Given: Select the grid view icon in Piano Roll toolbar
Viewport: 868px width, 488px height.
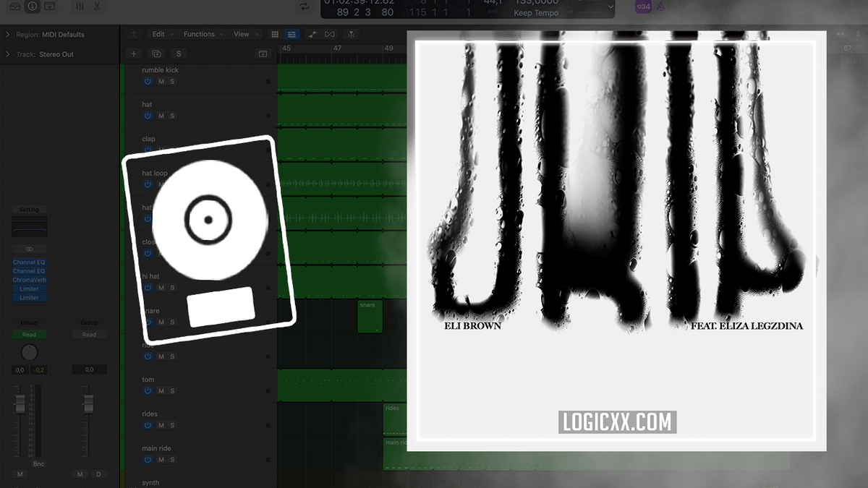Looking at the screenshot, I should click(276, 34).
